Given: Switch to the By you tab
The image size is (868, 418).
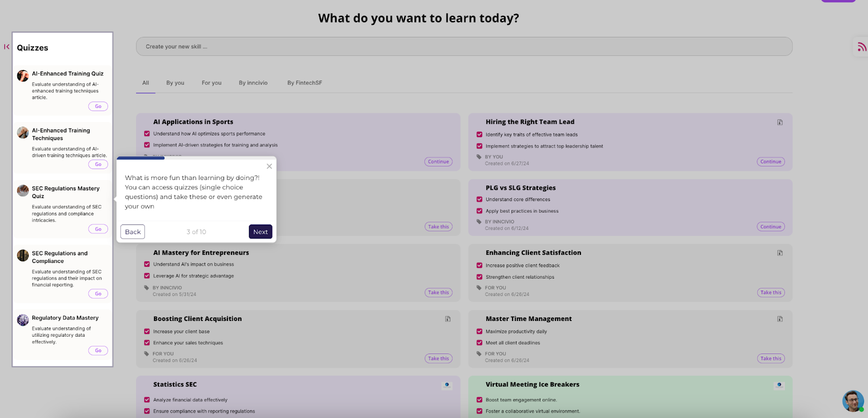Looking at the screenshot, I should coord(175,83).
